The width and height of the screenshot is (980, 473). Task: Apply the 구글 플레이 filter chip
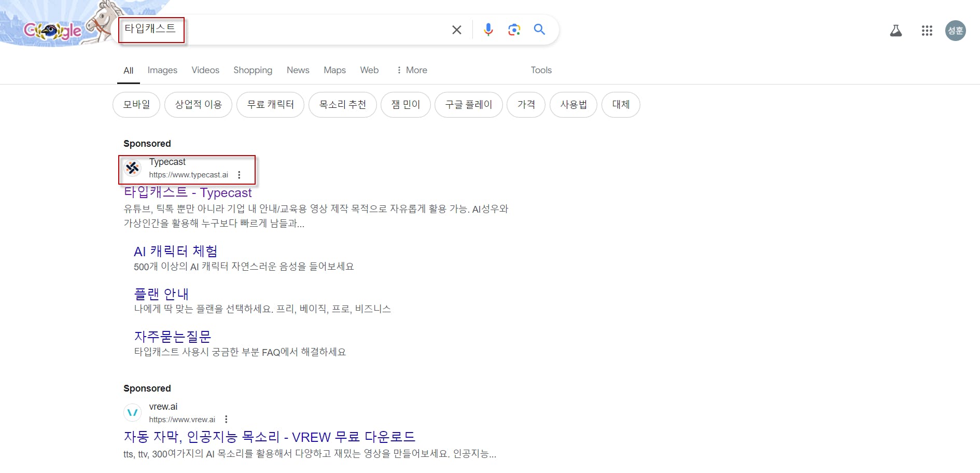pyautogui.click(x=468, y=105)
